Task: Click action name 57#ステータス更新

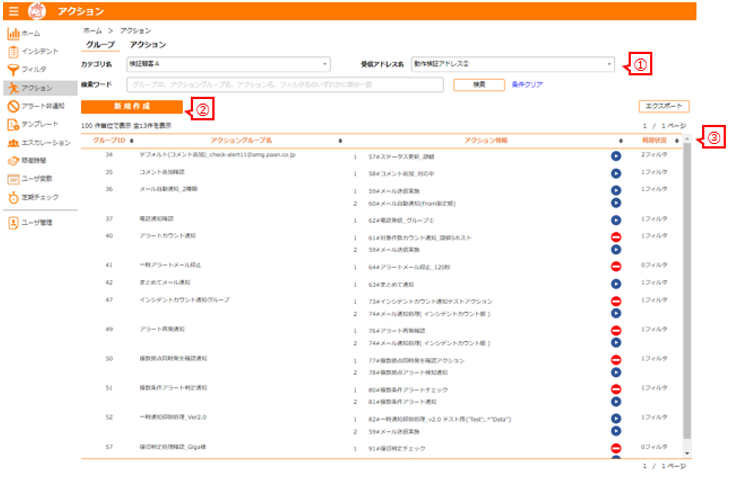Action: point(401,157)
